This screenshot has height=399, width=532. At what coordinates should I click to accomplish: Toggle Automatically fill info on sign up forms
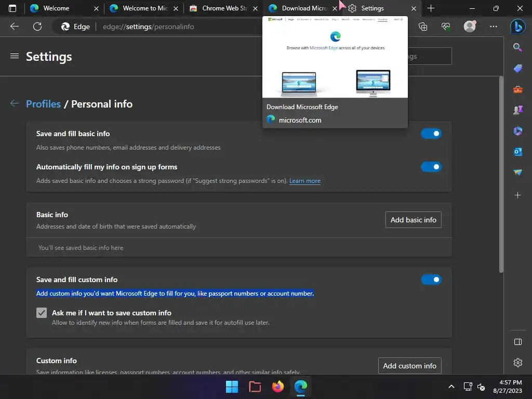pyautogui.click(x=431, y=167)
